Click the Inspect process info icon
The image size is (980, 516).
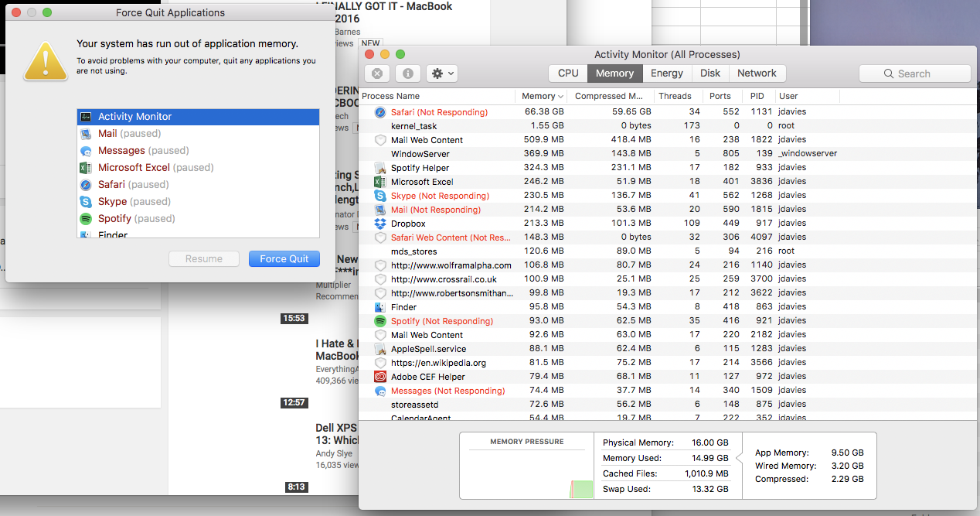[408, 73]
